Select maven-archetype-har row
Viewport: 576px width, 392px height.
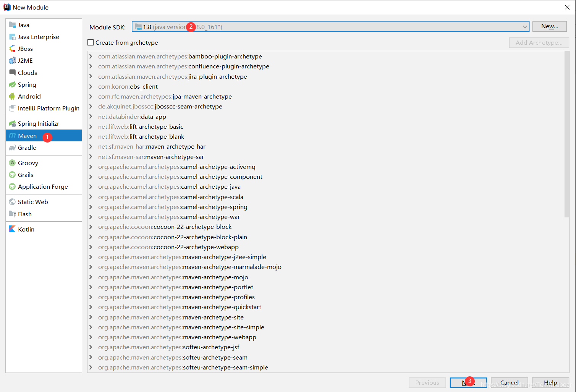(325, 146)
